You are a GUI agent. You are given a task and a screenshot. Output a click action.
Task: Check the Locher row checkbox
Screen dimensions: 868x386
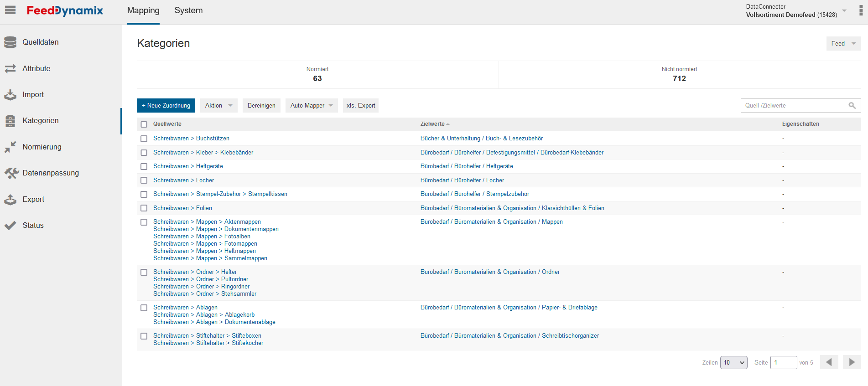click(x=144, y=180)
